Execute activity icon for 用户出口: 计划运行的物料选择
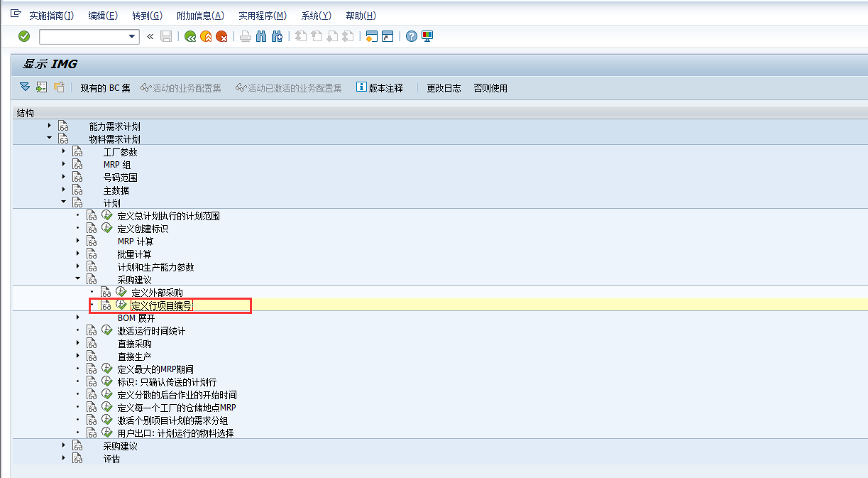Screen dimensions: 868x478 [x=107, y=433]
